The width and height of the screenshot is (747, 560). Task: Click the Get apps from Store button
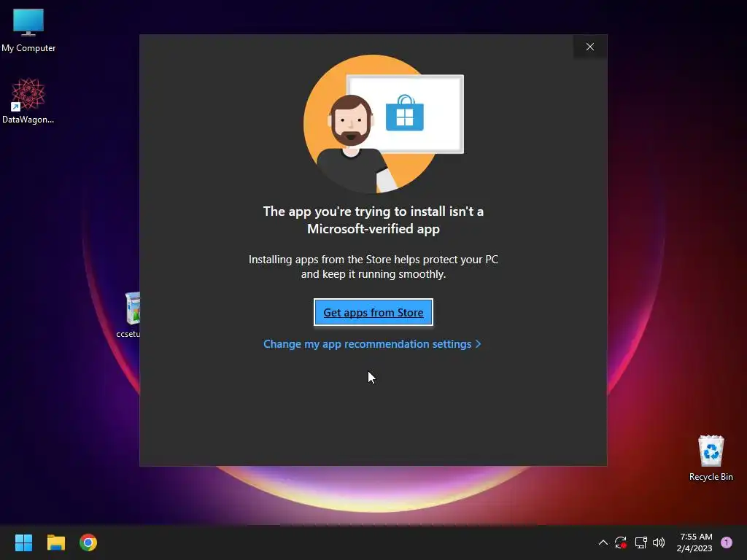tap(373, 312)
